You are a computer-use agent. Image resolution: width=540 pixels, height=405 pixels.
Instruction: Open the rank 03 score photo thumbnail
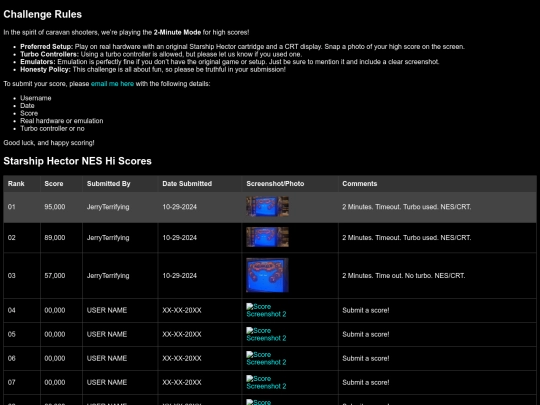pos(267,275)
